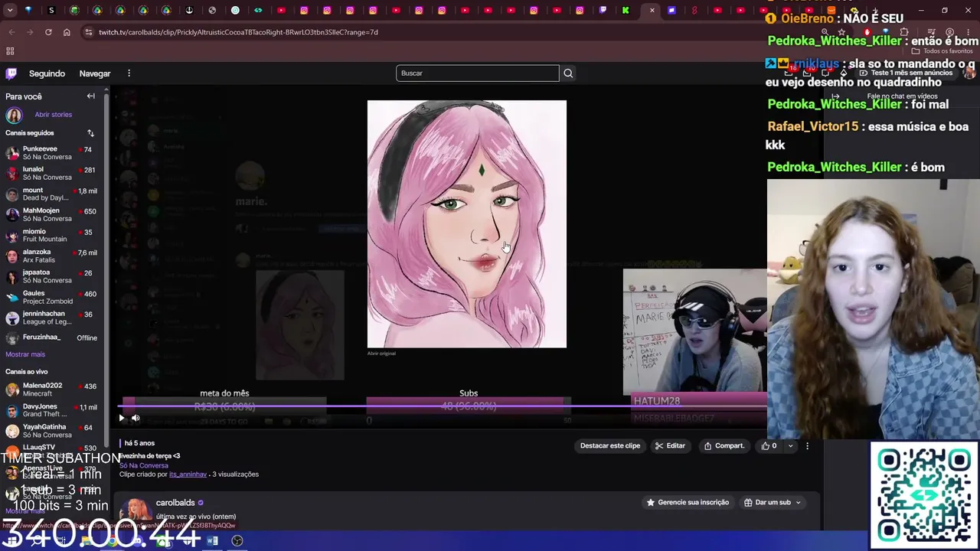Open Abrir stories link
The height and width of the screenshot is (551, 980).
click(54, 115)
